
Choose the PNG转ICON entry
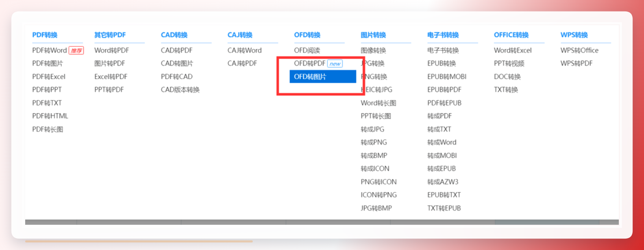pos(379,182)
